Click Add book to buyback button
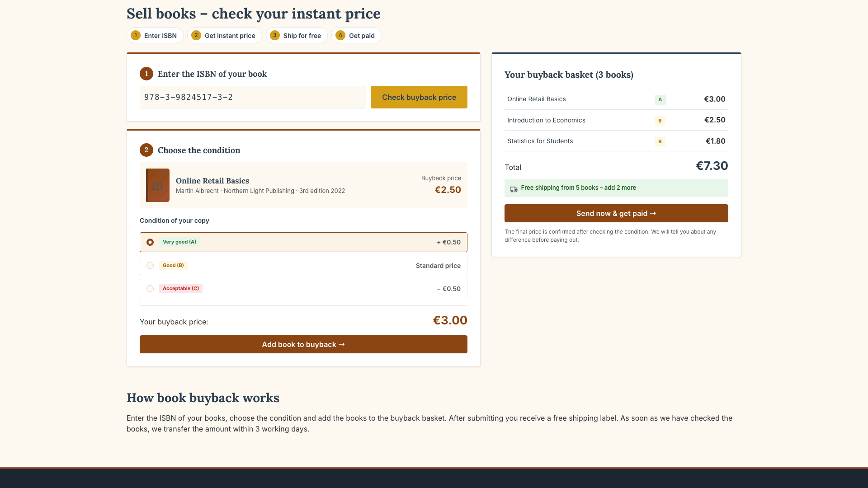 (x=303, y=344)
